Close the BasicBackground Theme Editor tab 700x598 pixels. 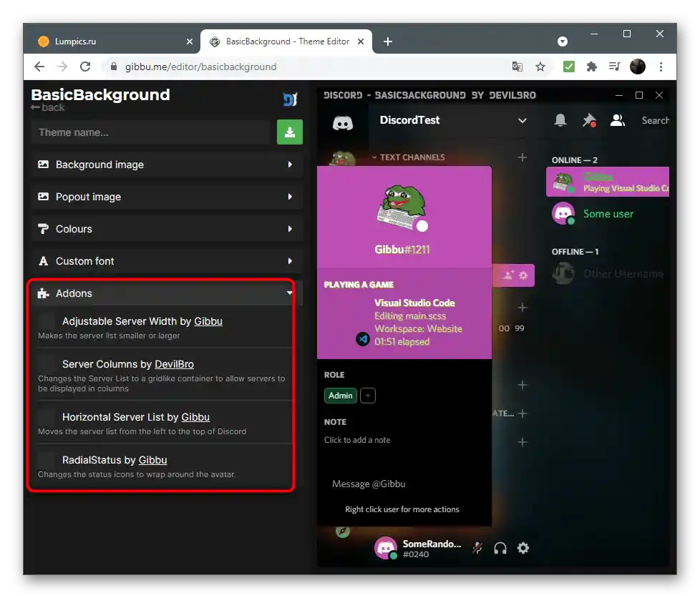click(x=361, y=41)
